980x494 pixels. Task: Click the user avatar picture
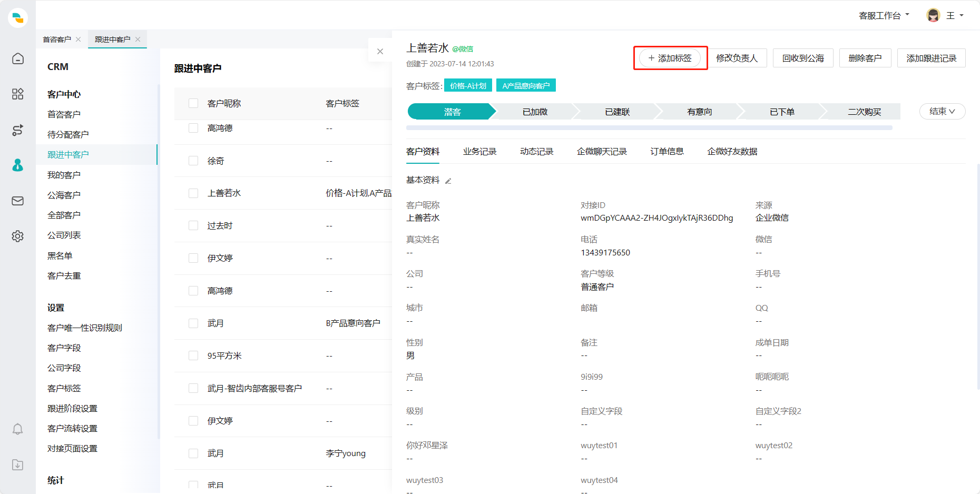(933, 15)
